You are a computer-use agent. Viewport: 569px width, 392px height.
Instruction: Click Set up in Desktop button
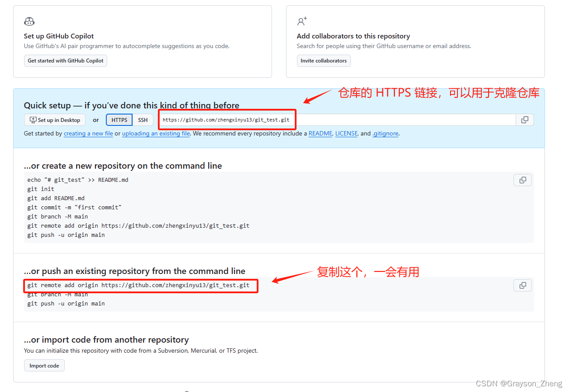coord(55,120)
